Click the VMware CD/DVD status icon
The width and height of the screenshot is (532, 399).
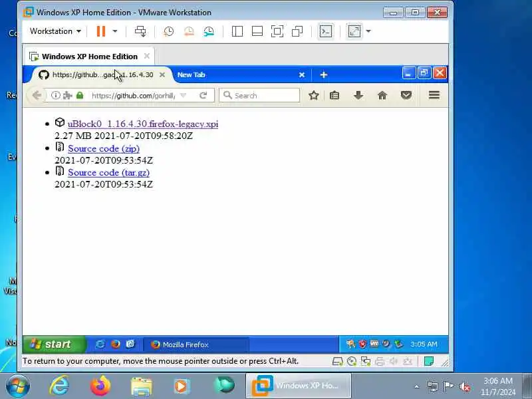[352, 361]
